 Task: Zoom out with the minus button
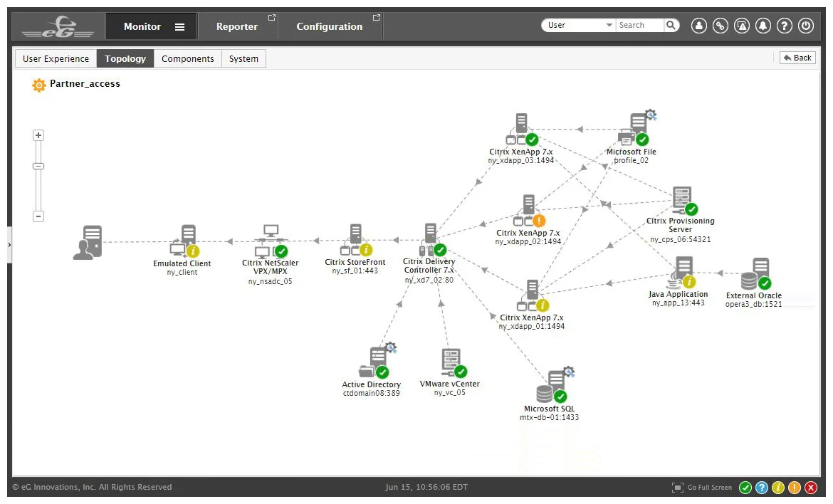click(38, 216)
